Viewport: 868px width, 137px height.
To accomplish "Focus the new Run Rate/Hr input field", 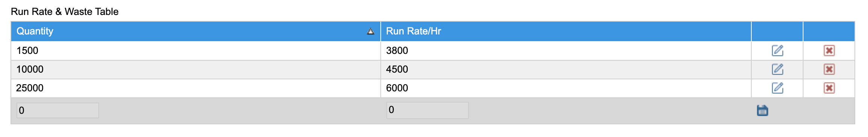I will click(x=428, y=110).
